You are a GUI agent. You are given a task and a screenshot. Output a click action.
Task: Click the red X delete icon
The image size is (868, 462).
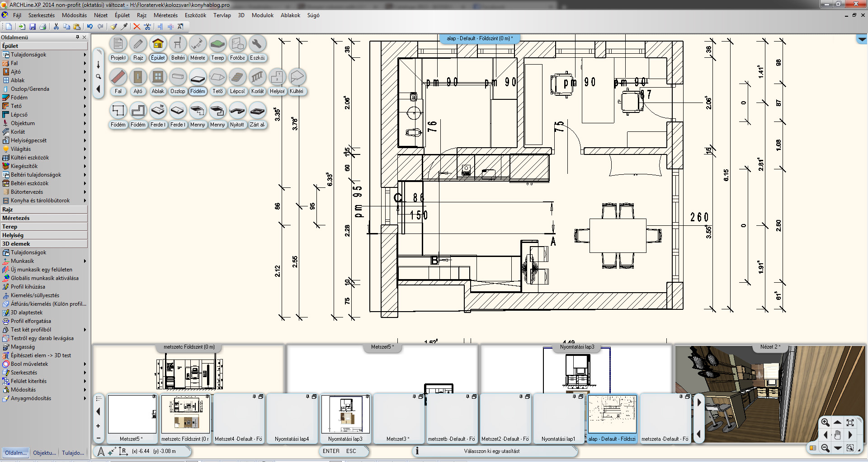coord(137,27)
